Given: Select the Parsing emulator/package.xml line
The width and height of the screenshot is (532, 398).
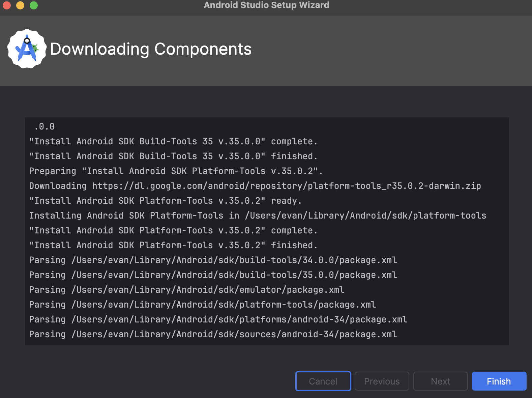Looking at the screenshot, I should click(187, 290).
